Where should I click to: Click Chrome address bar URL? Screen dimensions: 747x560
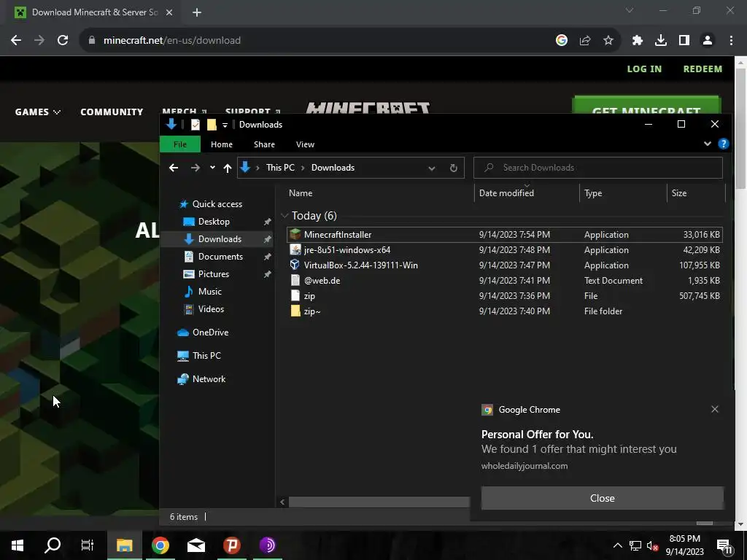[x=172, y=41]
